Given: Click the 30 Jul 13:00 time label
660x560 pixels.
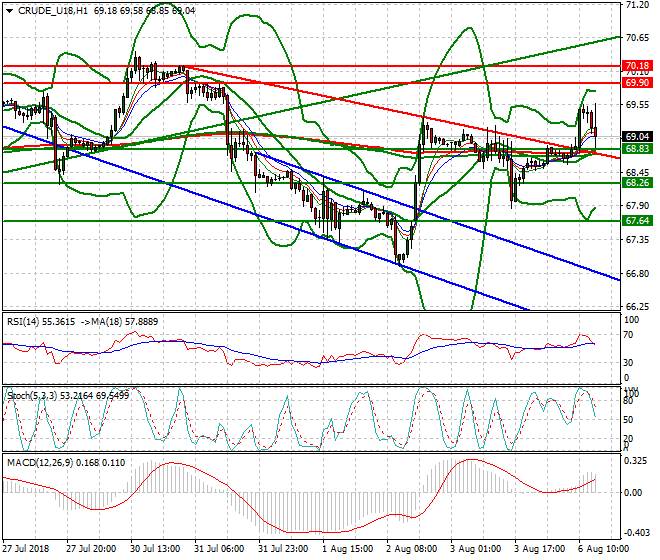Looking at the screenshot, I should pyautogui.click(x=155, y=549).
